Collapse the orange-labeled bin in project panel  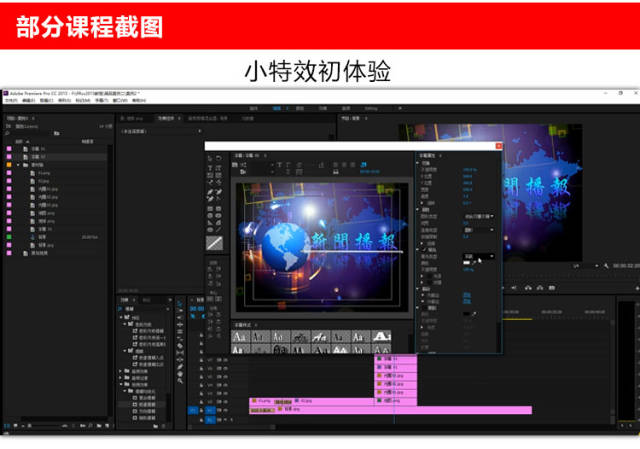[18, 165]
